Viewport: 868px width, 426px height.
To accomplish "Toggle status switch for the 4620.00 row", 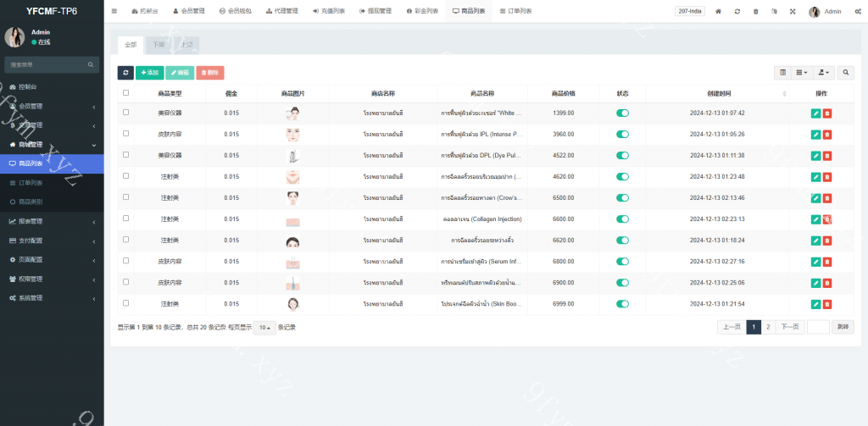I will 623,176.
